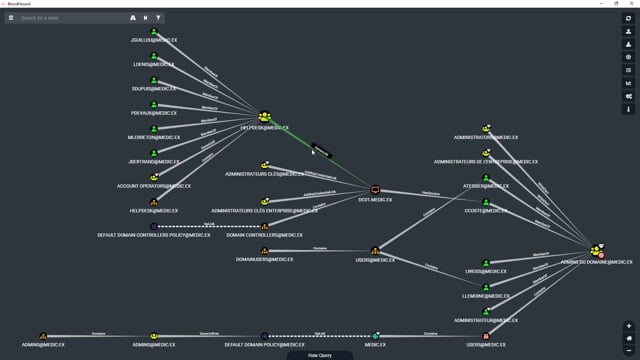Viewport: 640px width, 360px height.
Task: Select the orange ADMINS@MEDIC.EX OU node
Action: pos(43,336)
